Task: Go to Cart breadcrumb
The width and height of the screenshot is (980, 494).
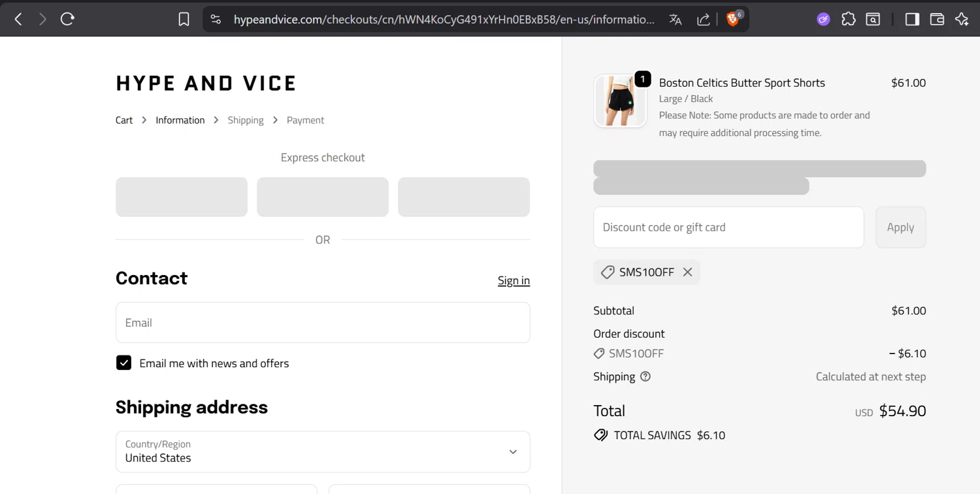Action: point(124,120)
